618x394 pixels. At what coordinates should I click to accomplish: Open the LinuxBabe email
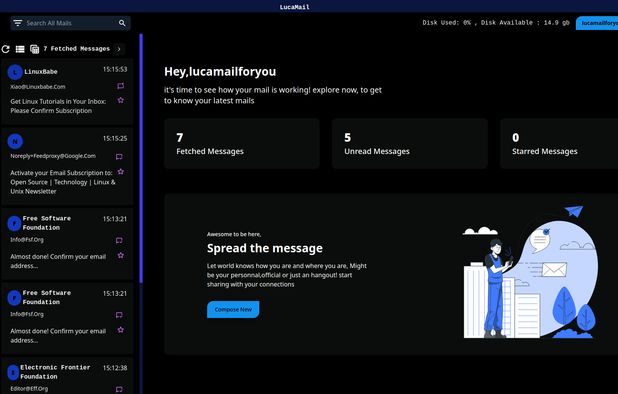pos(67,92)
